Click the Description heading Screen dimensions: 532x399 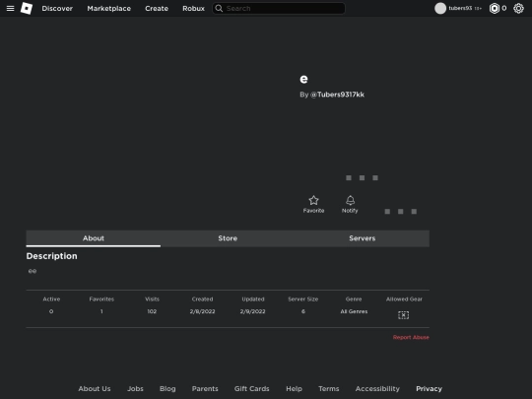51,256
